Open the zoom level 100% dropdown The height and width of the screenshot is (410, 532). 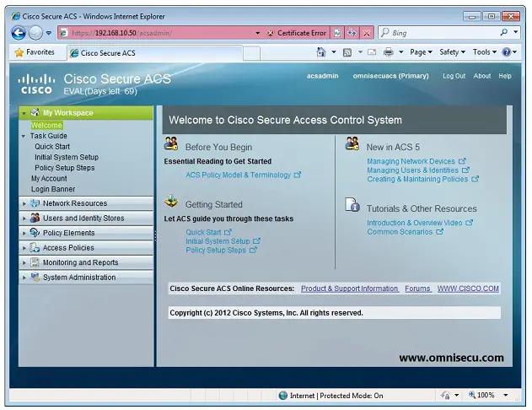pyautogui.click(x=506, y=395)
